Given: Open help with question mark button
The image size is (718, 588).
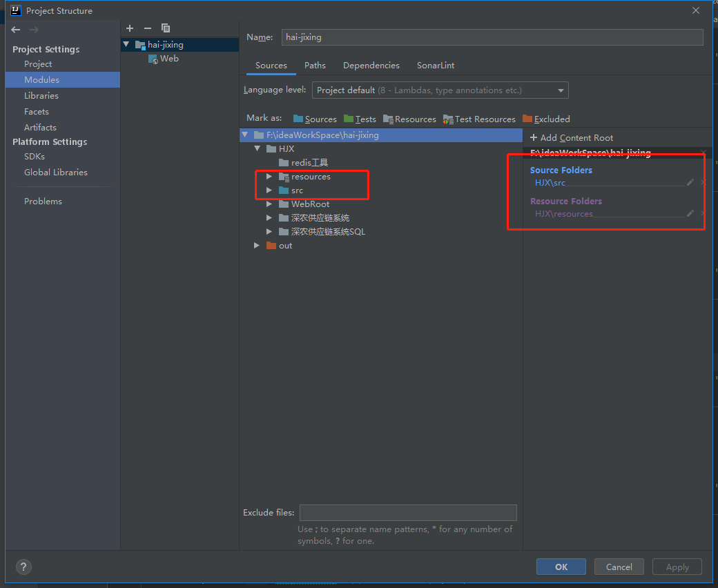Looking at the screenshot, I should tap(23, 567).
